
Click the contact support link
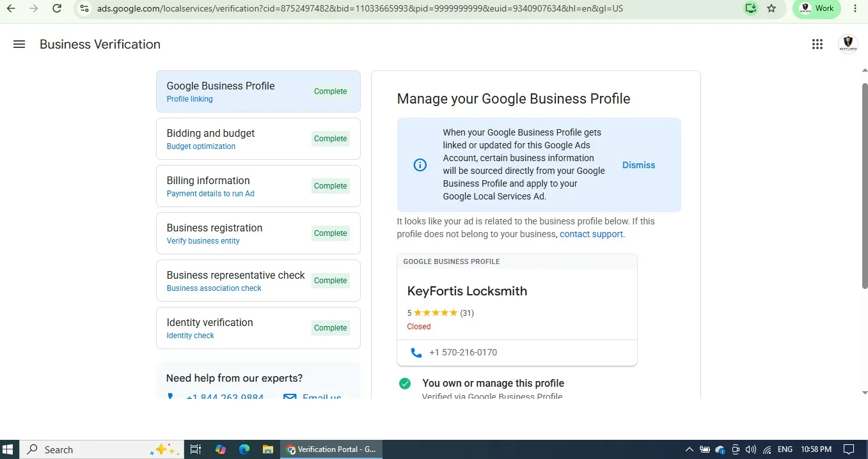[x=591, y=234]
